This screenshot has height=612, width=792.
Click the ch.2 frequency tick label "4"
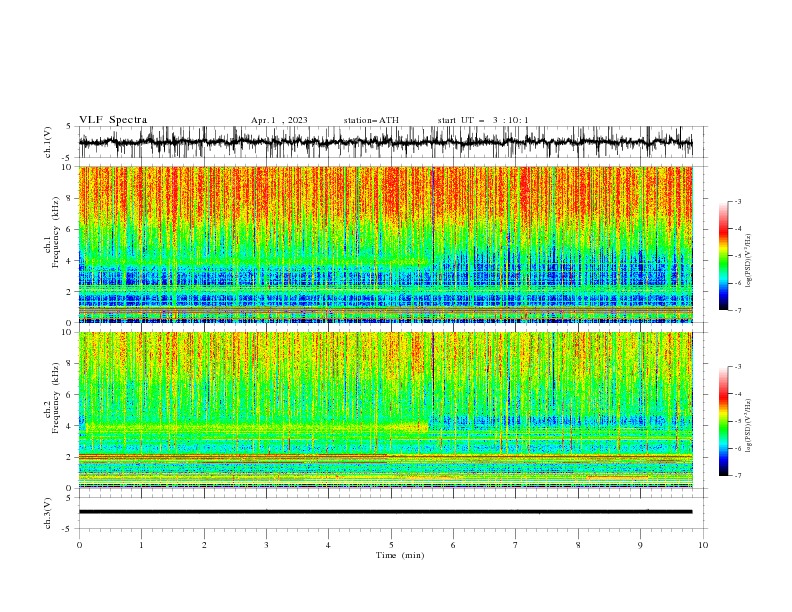(70, 426)
